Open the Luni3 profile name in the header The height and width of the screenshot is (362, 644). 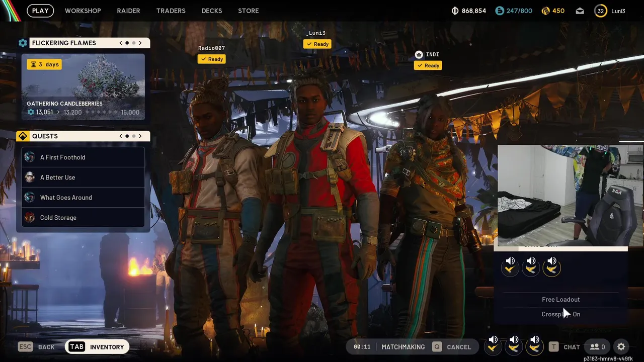[x=618, y=11]
